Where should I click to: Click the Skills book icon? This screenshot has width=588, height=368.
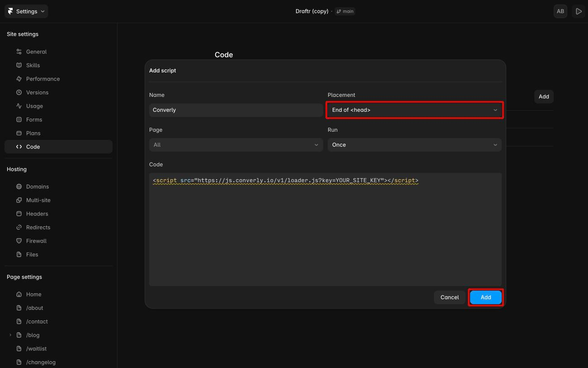point(19,65)
